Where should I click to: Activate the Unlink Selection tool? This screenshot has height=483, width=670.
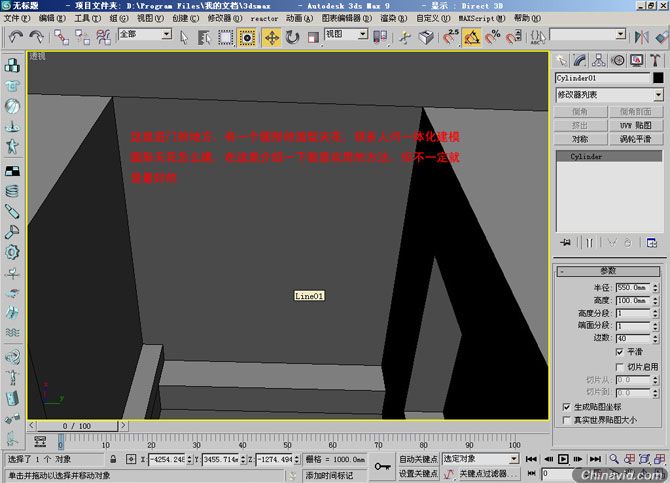tap(82, 37)
